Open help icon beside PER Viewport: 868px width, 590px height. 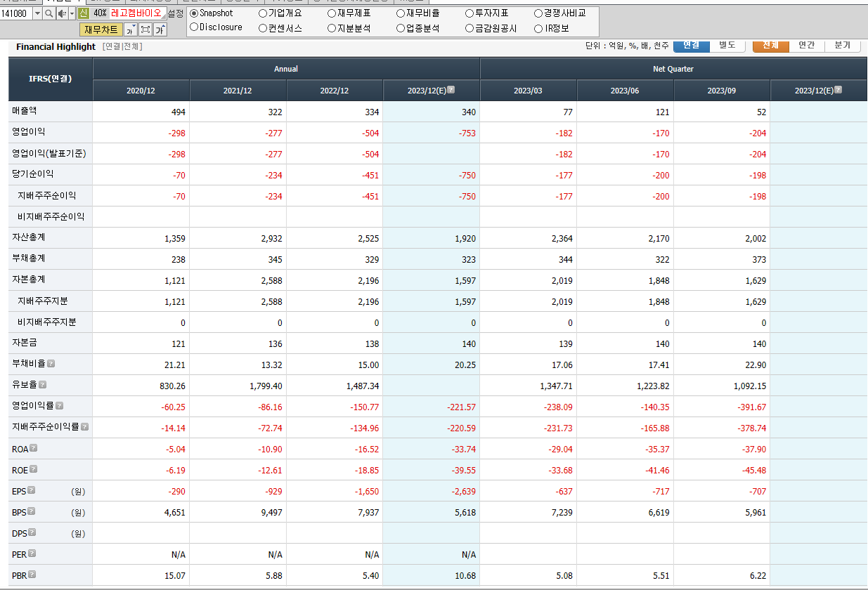pyautogui.click(x=32, y=553)
